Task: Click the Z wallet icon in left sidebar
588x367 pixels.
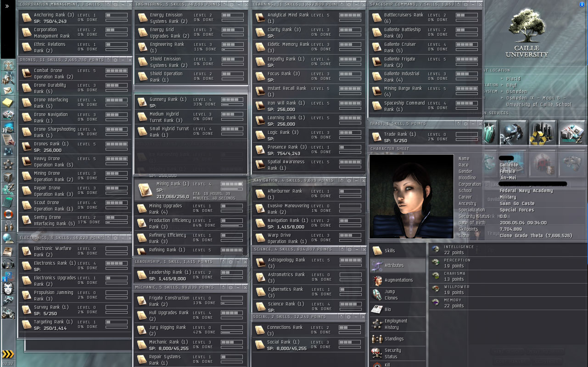Action: point(8,189)
